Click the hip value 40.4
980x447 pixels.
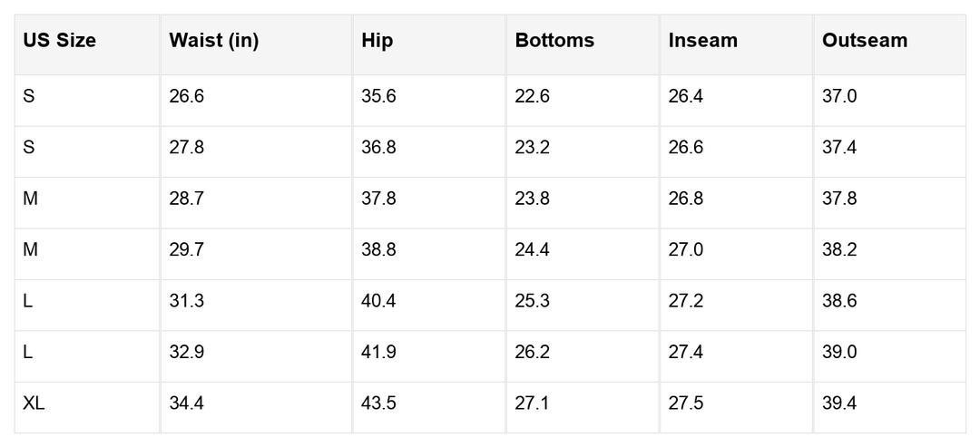[378, 301]
